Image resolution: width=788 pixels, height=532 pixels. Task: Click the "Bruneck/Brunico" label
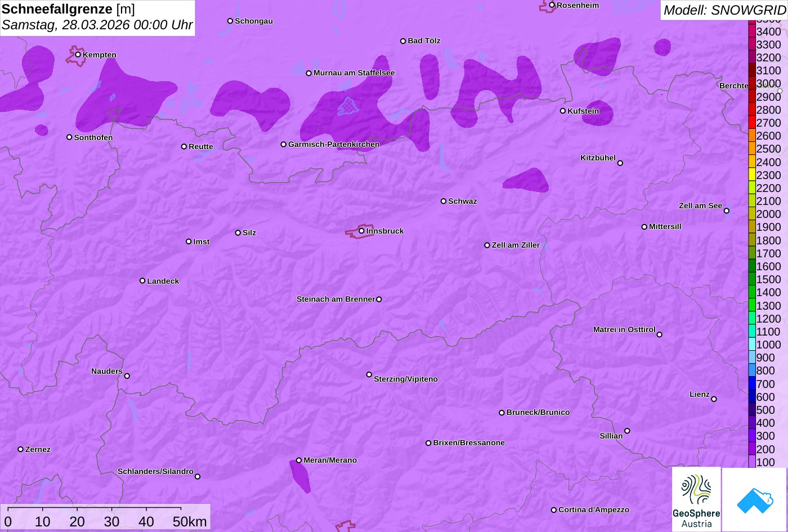click(538, 412)
